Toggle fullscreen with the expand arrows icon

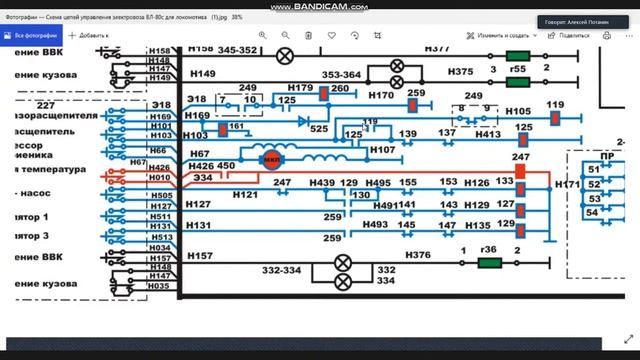tap(629, 339)
